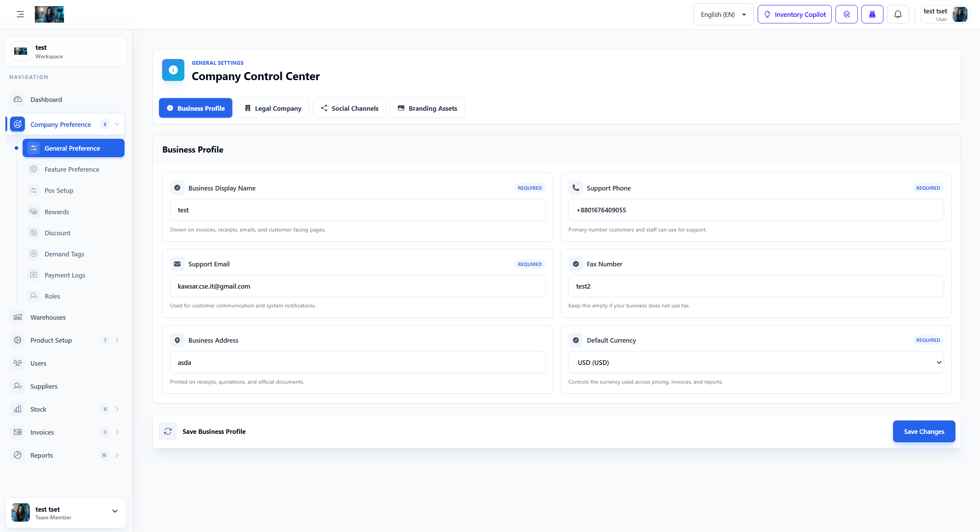Focus the Support Email input

tap(358, 286)
